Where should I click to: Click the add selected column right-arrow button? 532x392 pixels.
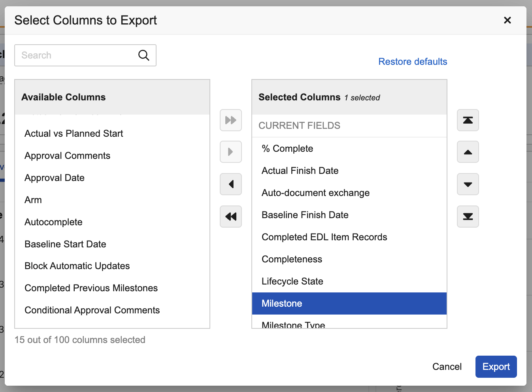pyautogui.click(x=231, y=152)
